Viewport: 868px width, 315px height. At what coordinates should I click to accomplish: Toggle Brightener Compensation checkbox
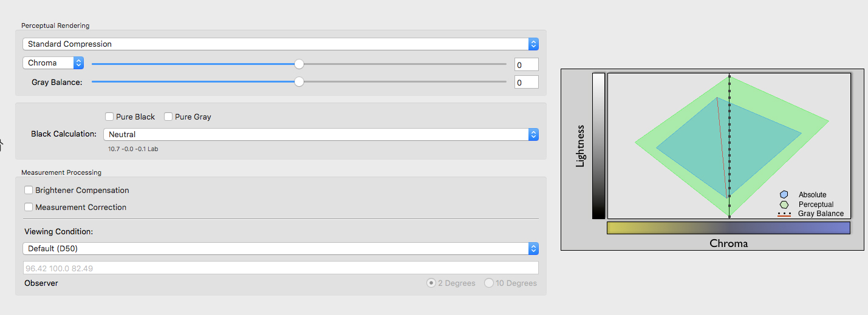(29, 190)
